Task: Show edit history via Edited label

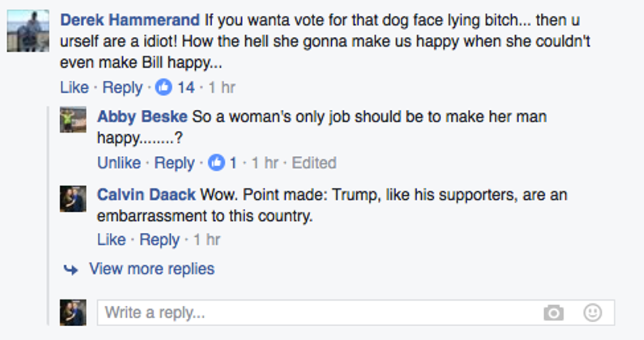Action: pos(314,163)
